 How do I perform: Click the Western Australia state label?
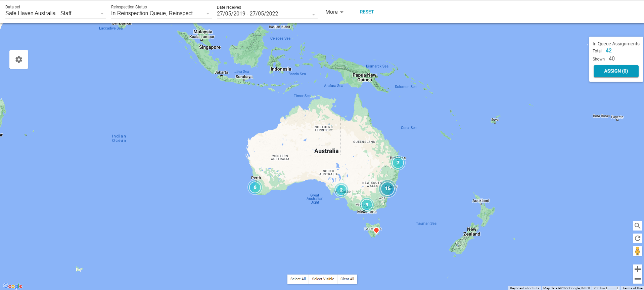tap(280, 157)
